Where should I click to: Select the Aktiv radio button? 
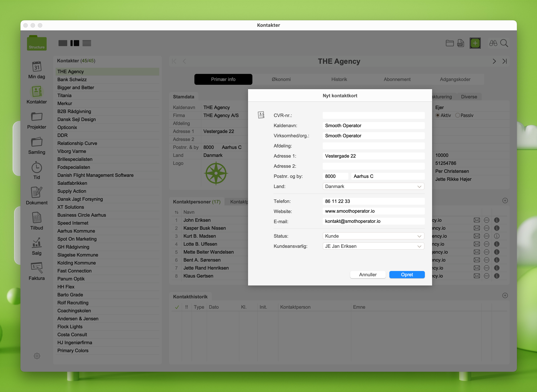click(x=438, y=115)
